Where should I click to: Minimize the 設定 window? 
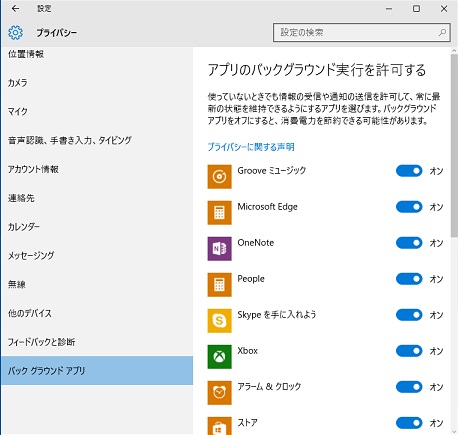tap(389, 9)
